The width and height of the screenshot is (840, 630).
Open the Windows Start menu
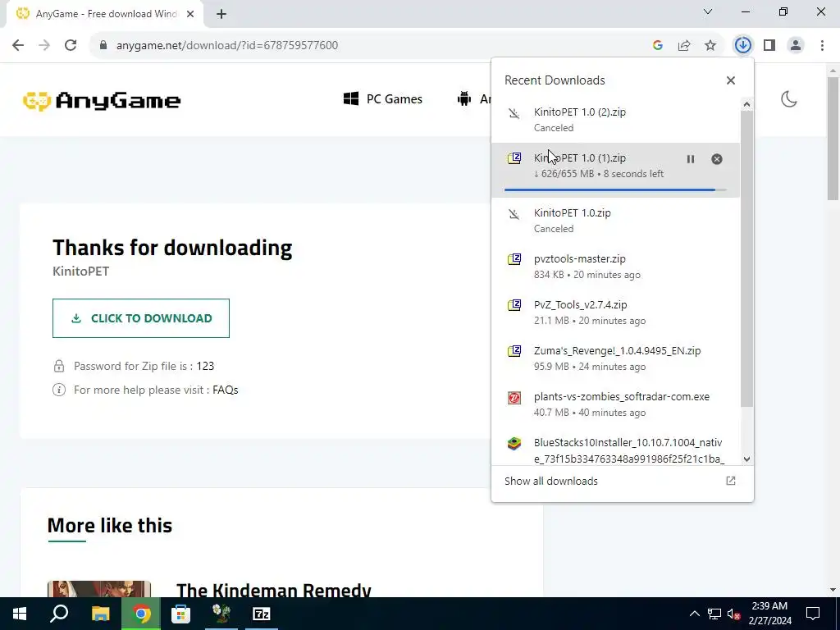point(20,614)
